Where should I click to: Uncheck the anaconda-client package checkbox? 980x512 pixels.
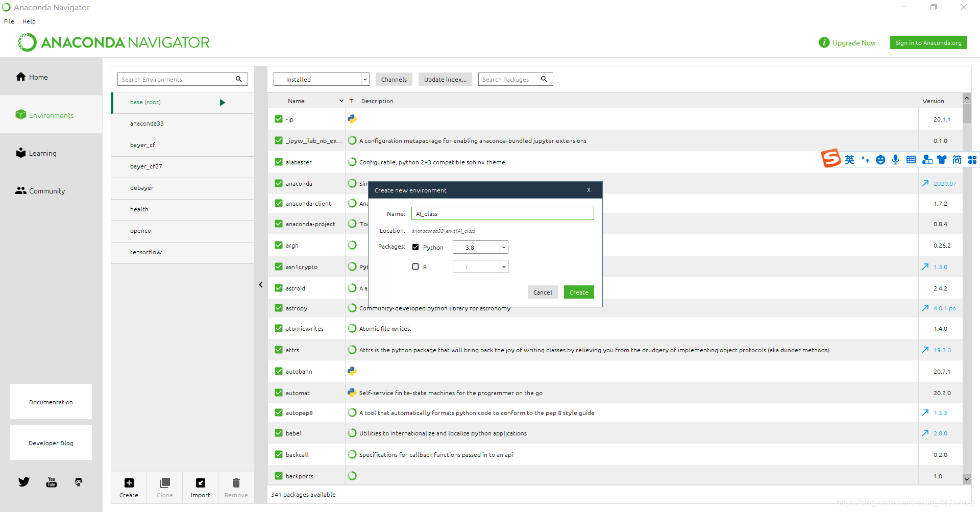(279, 203)
